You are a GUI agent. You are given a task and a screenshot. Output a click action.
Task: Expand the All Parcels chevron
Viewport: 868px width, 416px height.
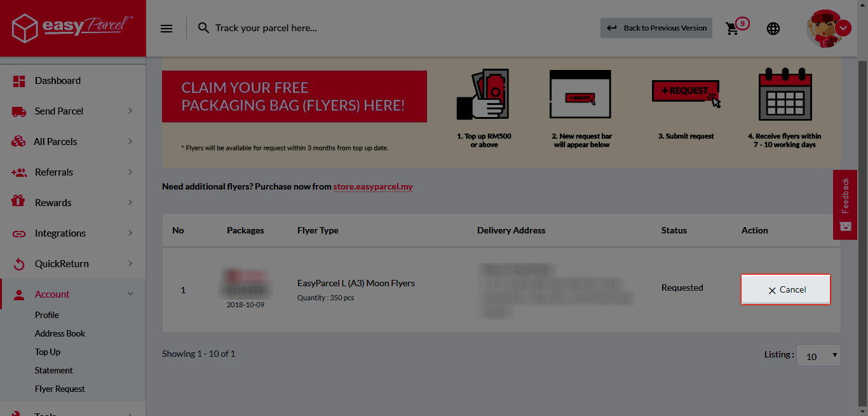point(130,141)
